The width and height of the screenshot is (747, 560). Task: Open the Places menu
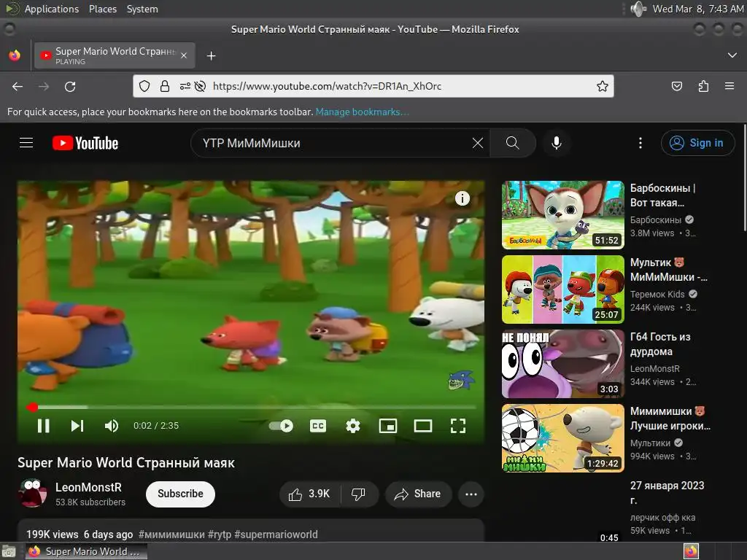102,9
